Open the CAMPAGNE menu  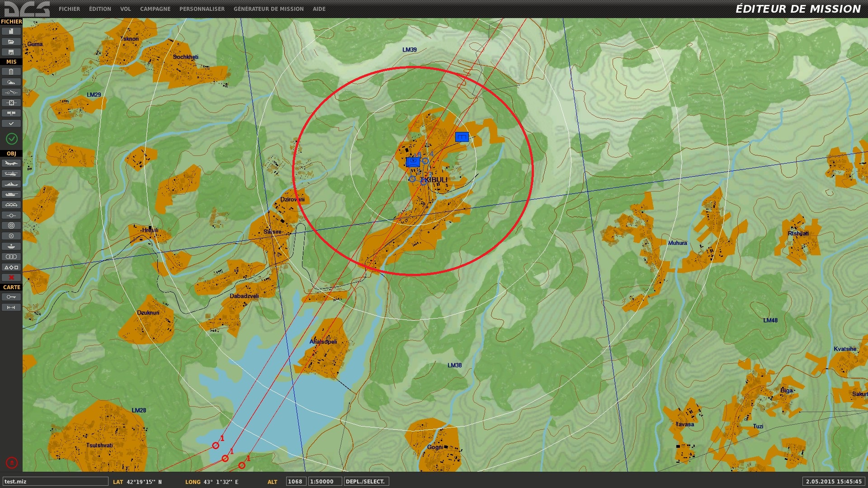pyautogui.click(x=155, y=9)
